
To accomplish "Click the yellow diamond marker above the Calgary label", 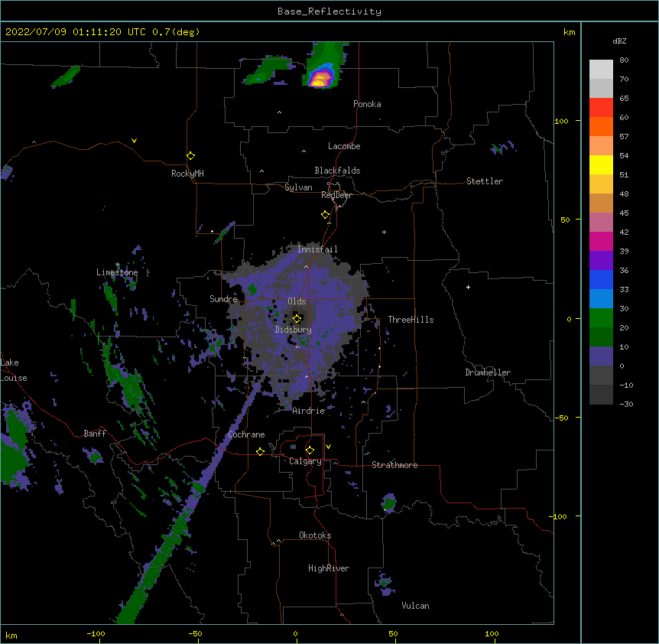I will tap(310, 450).
